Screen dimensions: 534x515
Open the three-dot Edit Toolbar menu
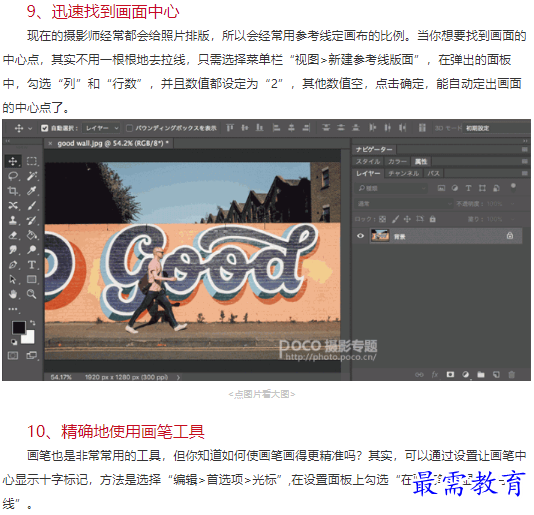(13, 309)
